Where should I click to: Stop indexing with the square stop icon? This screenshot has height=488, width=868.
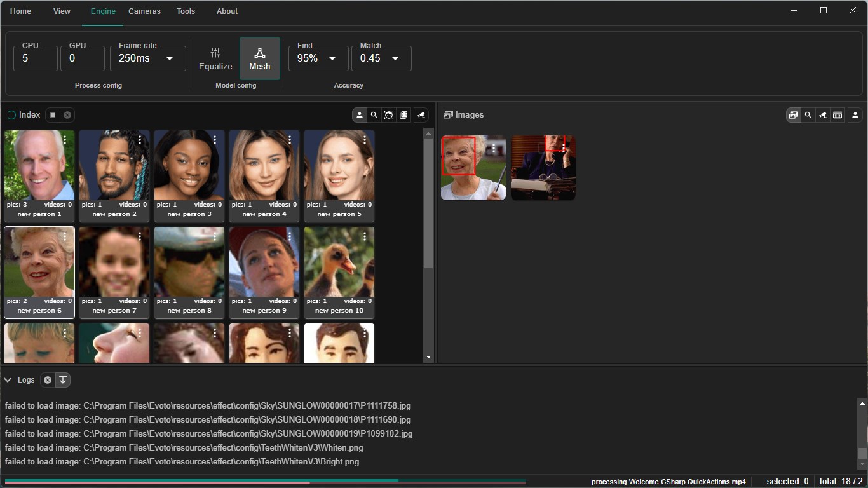53,115
